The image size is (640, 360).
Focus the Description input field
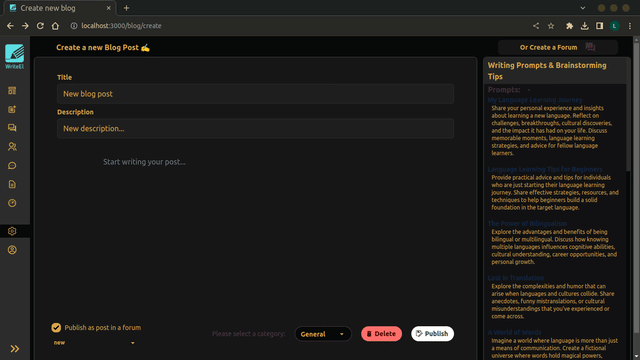(256, 129)
